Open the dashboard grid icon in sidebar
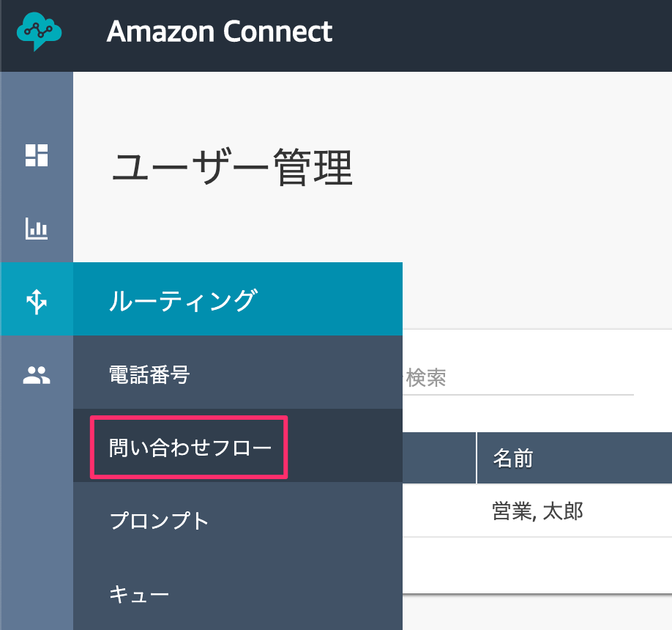Image resolution: width=672 pixels, height=630 pixels. tap(37, 155)
